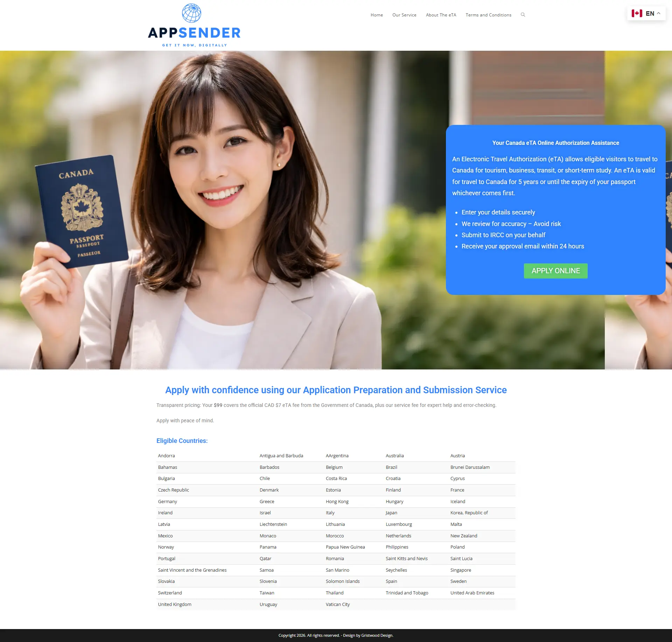
Task: Open the search magnifier icon in navigation
Action: (x=523, y=15)
